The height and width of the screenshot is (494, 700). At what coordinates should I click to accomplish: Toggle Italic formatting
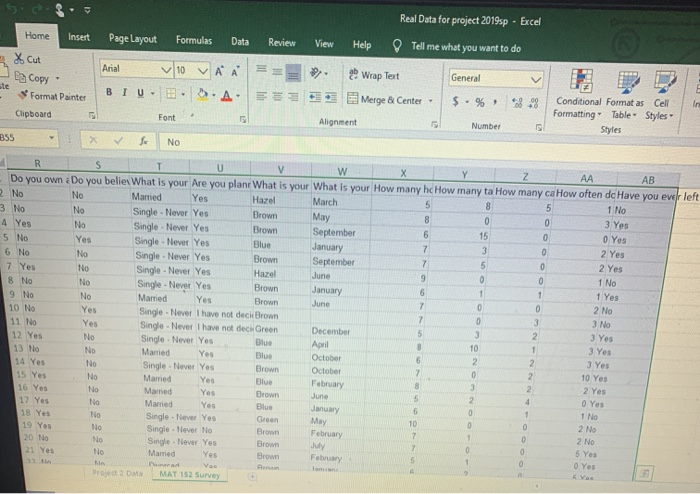(125, 92)
